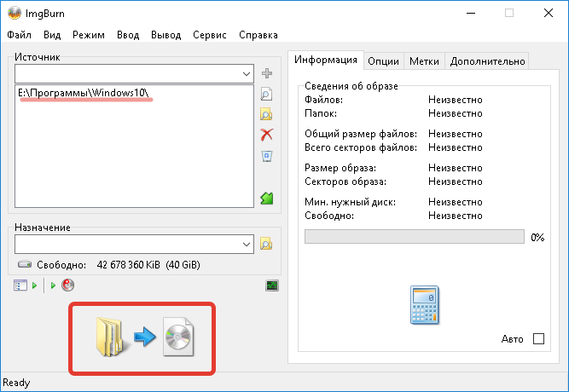Remove selected source with red X icon

[x=267, y=135]
